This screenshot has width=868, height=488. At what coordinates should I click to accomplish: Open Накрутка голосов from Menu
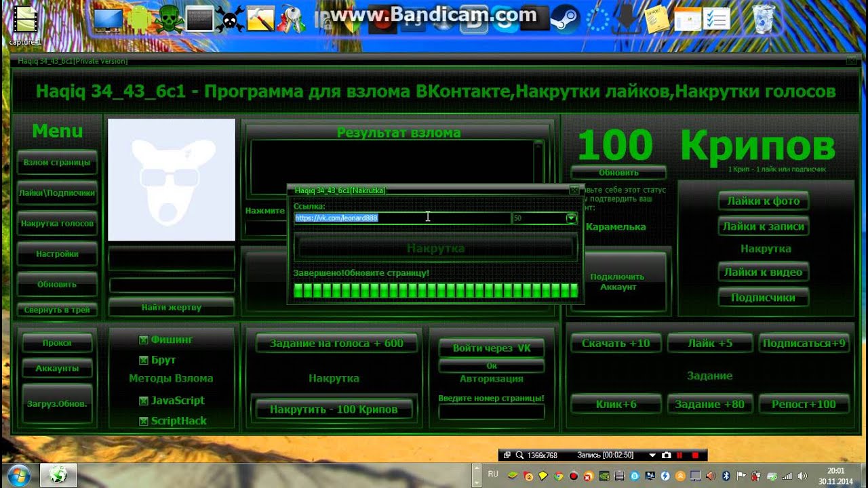point(57,223)
